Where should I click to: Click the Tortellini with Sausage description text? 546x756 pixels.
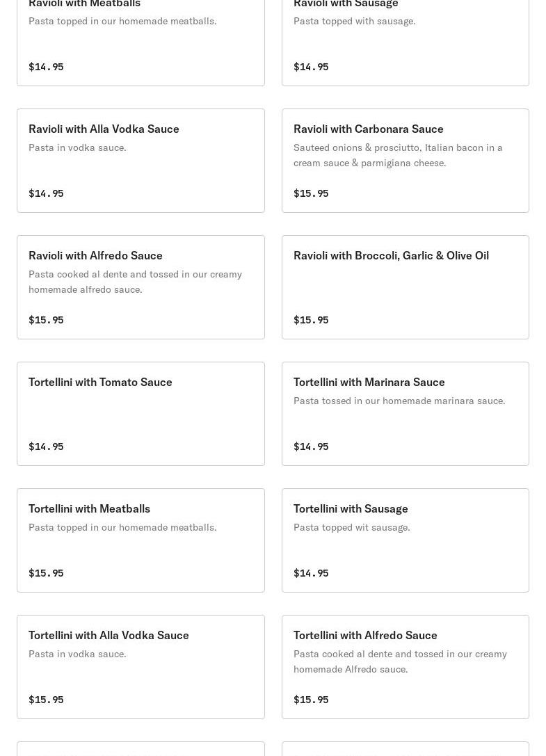(351, 528)
